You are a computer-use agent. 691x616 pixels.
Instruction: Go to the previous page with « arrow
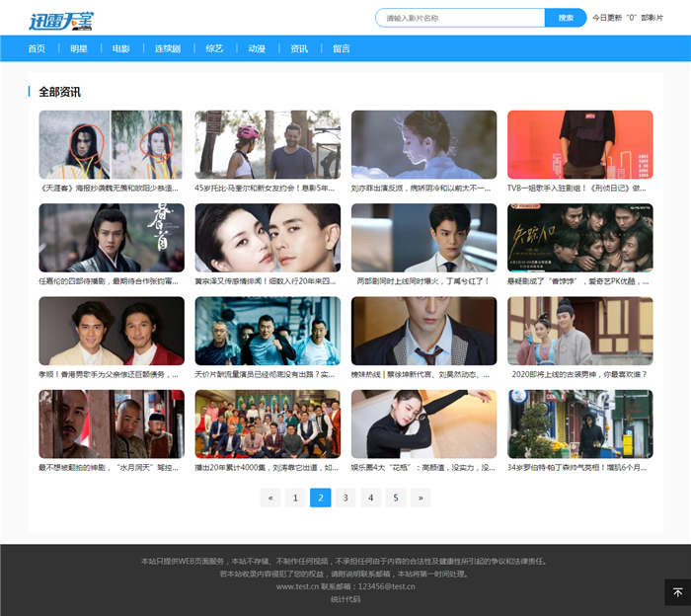click(x=270, y=499)
